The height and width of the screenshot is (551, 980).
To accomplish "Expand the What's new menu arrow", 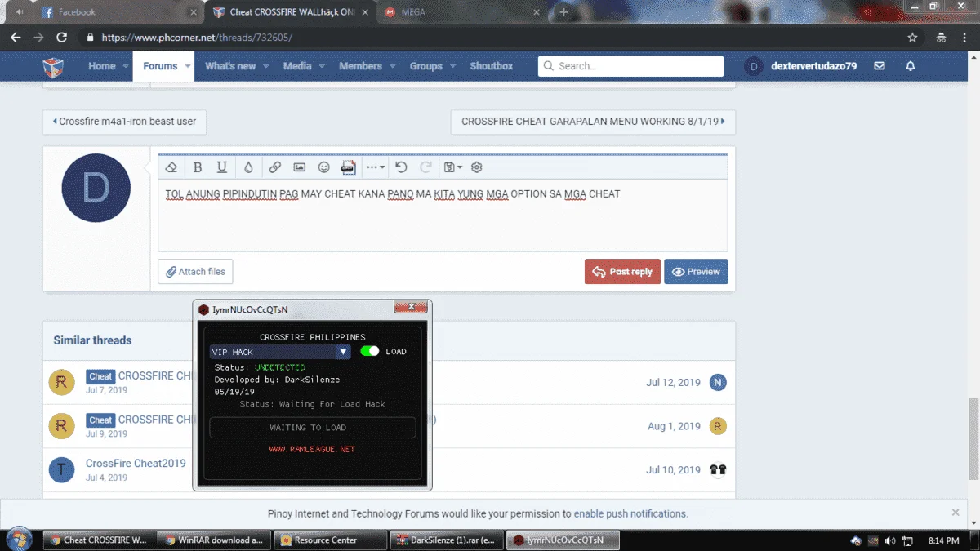I will pyautogui.click(x=265, y=66).
